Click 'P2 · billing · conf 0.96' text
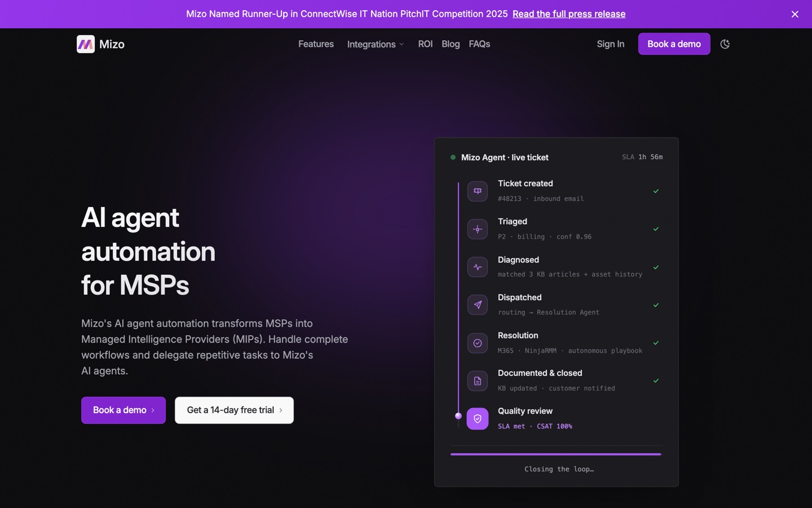The width and height of the screenshot is (812, 508). (545, 237)
